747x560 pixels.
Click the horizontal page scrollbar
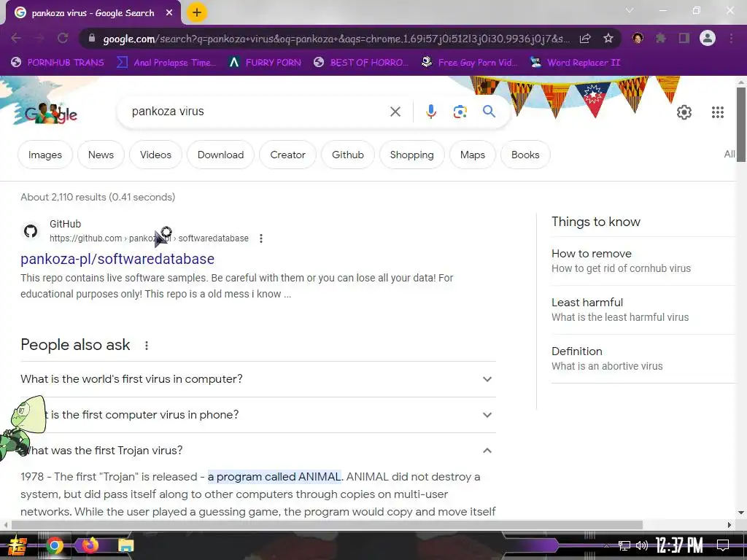(327, 525)
